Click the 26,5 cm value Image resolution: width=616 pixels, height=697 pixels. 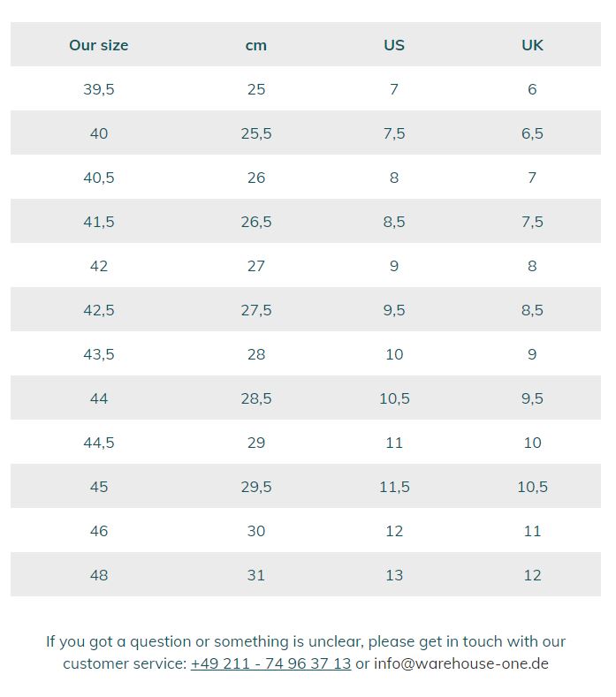[x=256, y=222]
